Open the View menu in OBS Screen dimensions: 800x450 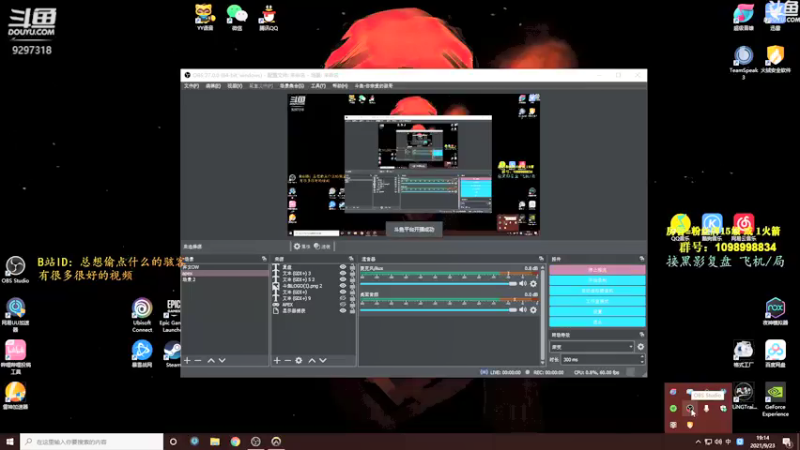point(235,86)
